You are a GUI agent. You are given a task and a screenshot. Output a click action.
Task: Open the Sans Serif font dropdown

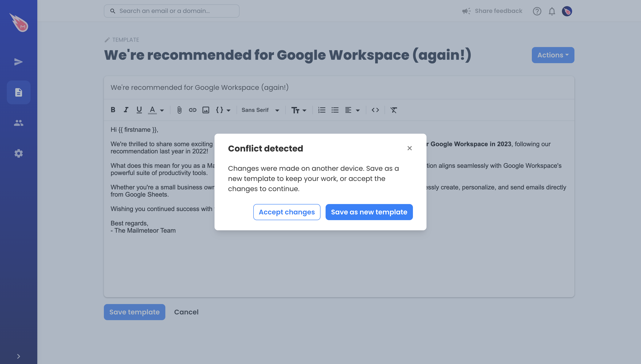click(260, 110)
